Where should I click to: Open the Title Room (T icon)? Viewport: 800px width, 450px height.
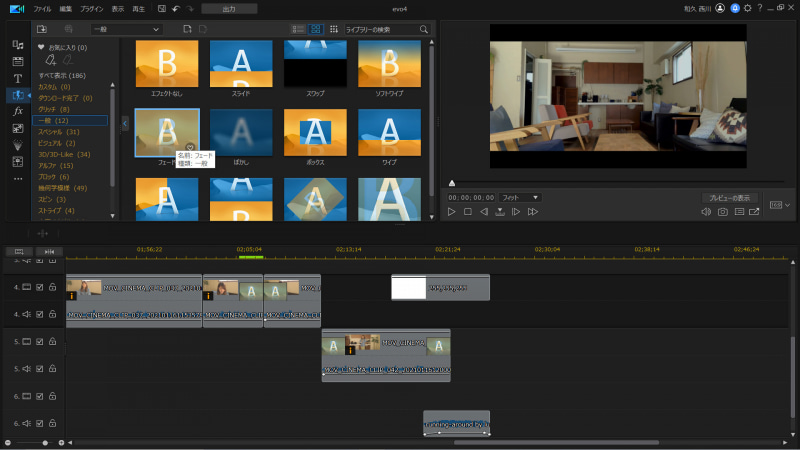pos(18,79)
